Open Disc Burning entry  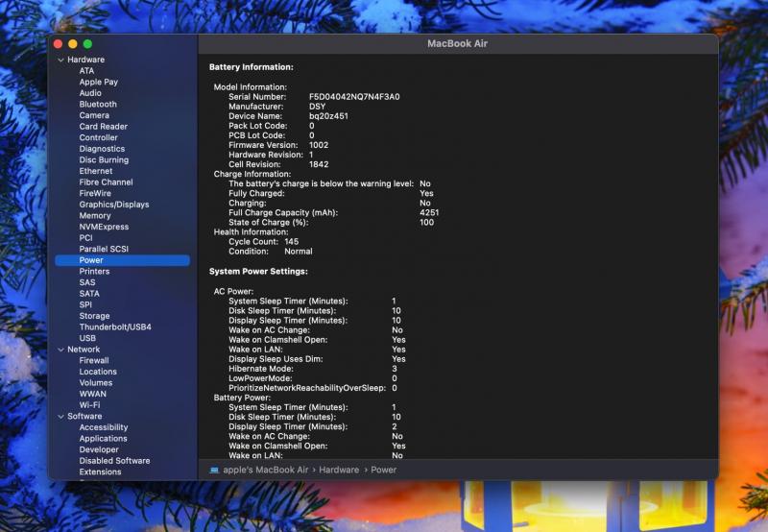click(x=104, y=159)
